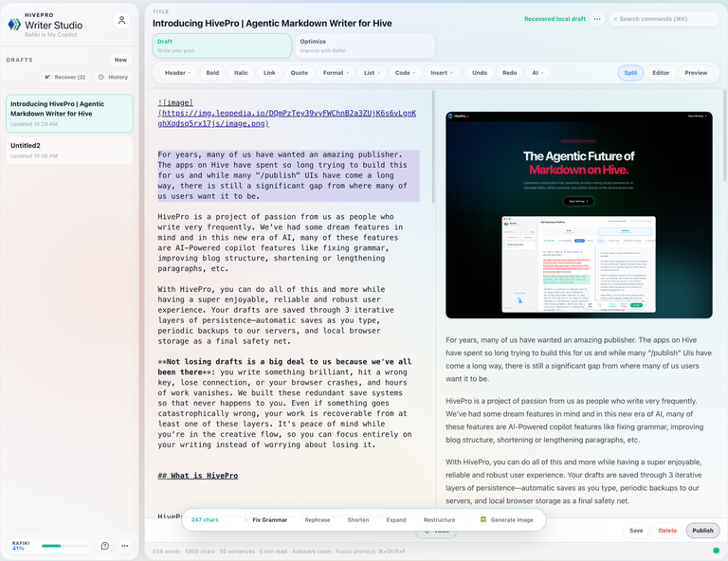
Task: Click the Recovered local draft status
Action: [555, 19]
